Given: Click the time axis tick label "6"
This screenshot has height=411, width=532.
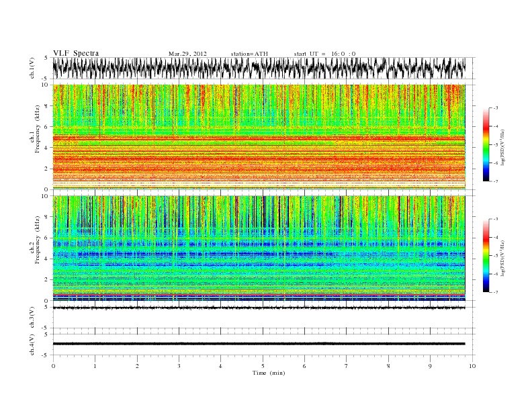Looking at the screenshot, I should click(x=304, y=366).
